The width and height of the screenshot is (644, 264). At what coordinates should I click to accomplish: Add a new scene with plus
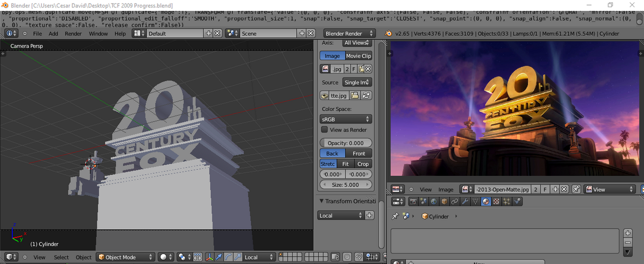302,33
